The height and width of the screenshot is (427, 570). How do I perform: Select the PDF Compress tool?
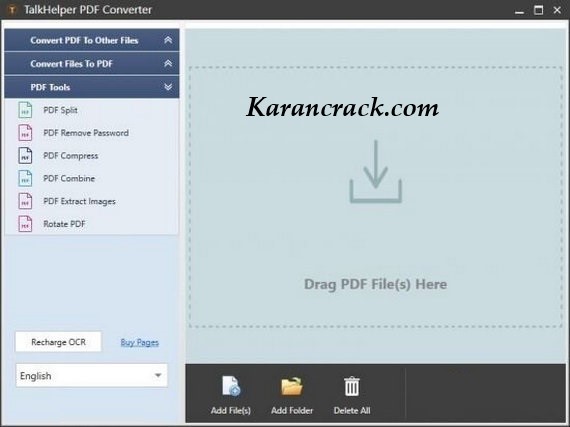pos(71,156)
